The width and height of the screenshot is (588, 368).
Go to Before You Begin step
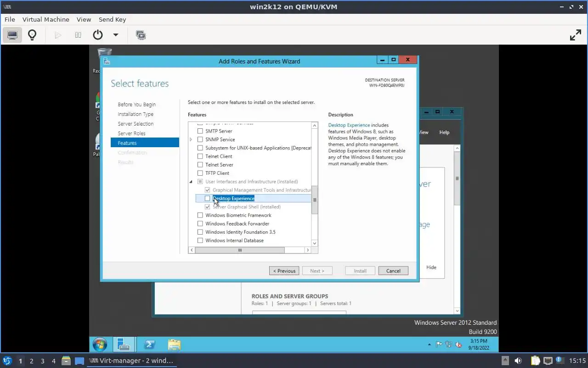[x=136, y=104]
